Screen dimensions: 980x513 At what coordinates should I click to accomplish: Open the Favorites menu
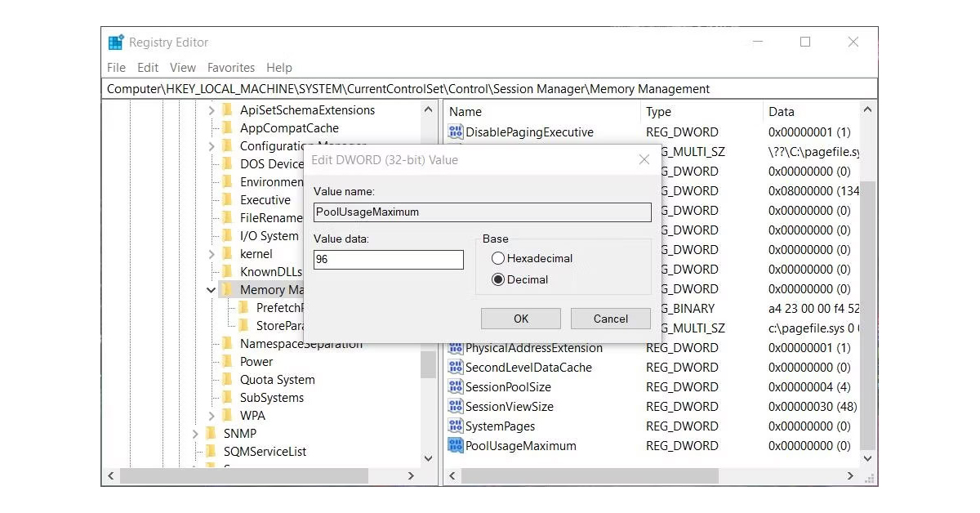click(231, 68)
